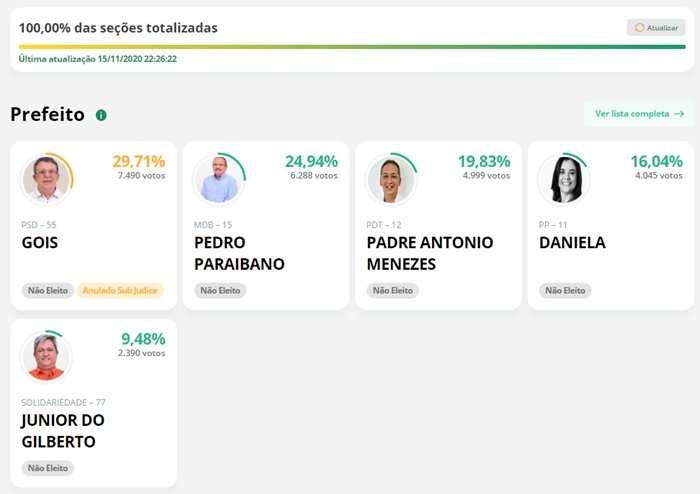Select the GOIS candidate name
The height and width of the screenshot is (494, 700).
click(x=40, y=243)
